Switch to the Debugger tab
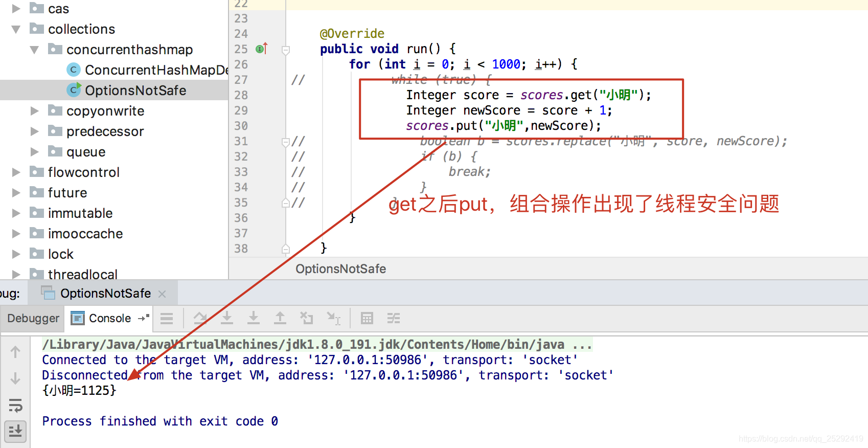This screenshot has width=868, height=448. pos(33,318)
